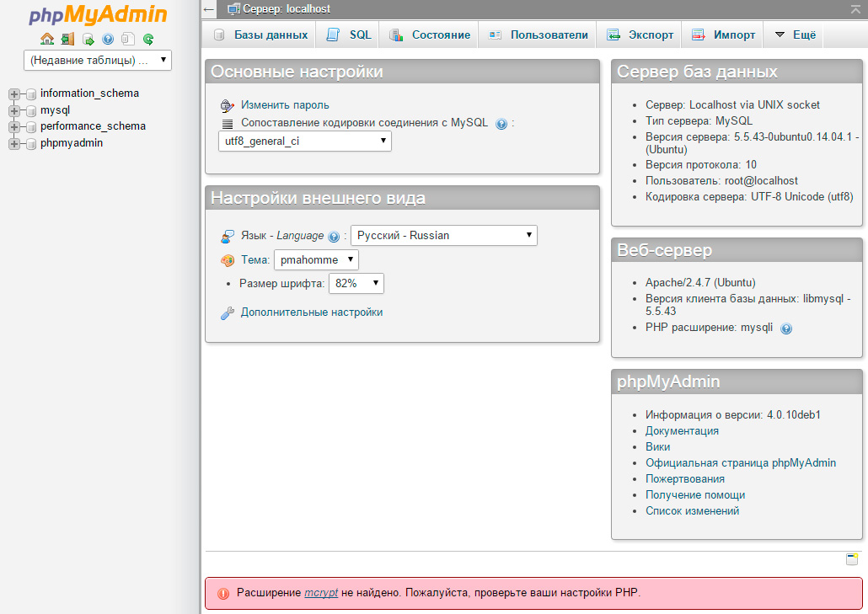Expand the mysql database tree node
868x614 pixels.
pos(14,110)
